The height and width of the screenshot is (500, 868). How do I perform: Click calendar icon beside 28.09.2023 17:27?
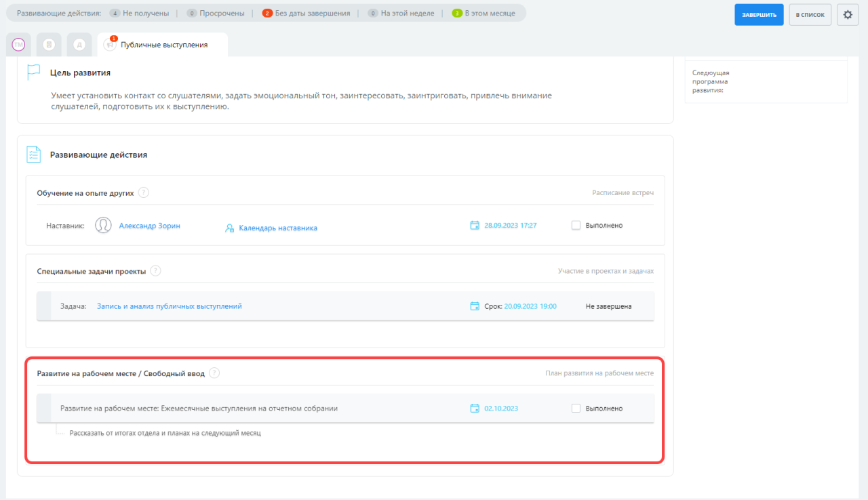pyautogui.click(x=475, y=226)
